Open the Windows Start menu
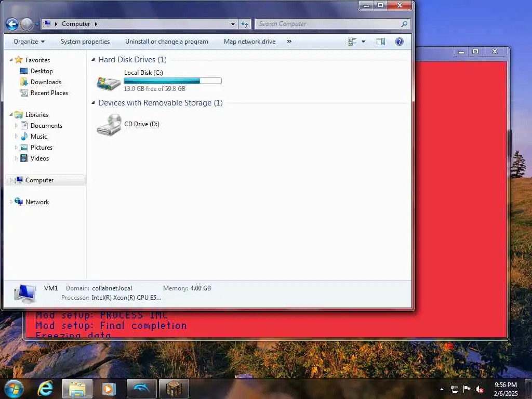 pos(14,389)
